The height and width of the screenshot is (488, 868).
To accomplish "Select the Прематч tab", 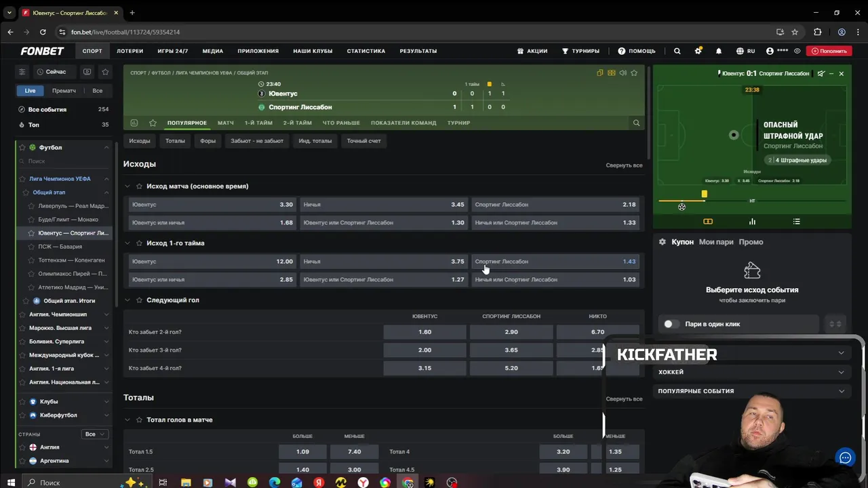I will (64, 91).
